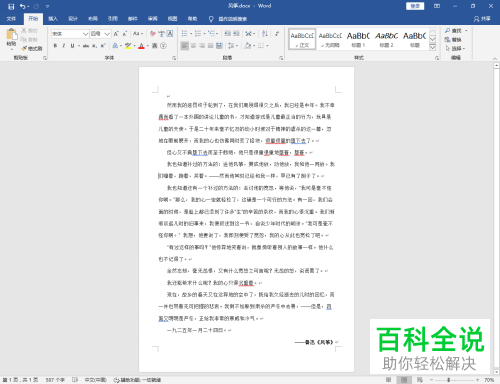Click the red font color button

click(141, 46)
